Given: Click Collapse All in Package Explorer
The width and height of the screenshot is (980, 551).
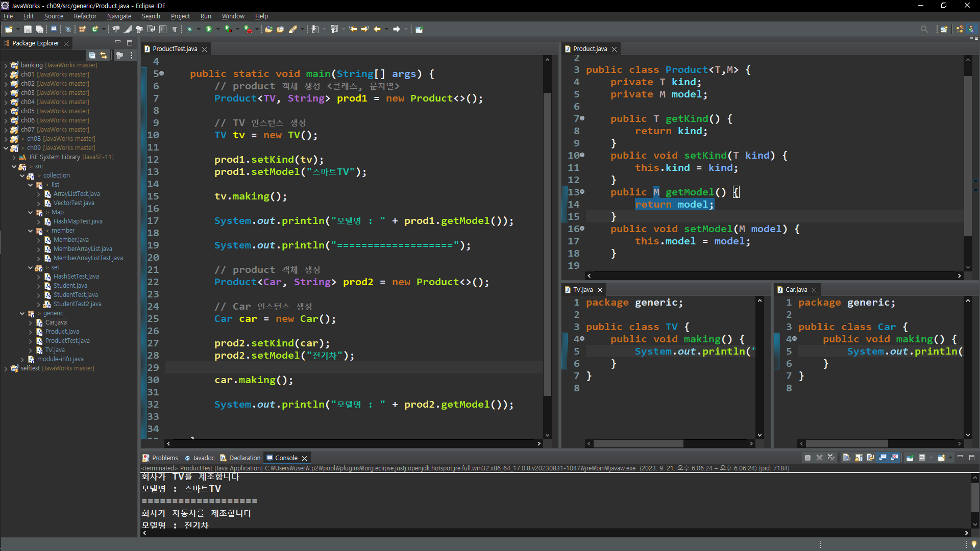Looking at the screenshot, I should click(92, 55).
